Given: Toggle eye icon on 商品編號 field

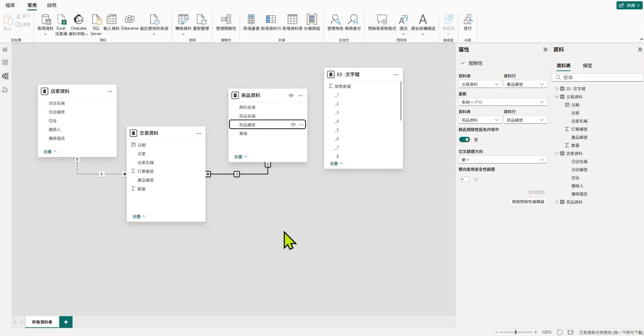Looking at the screenshot, I should click(x=293, y=125).
